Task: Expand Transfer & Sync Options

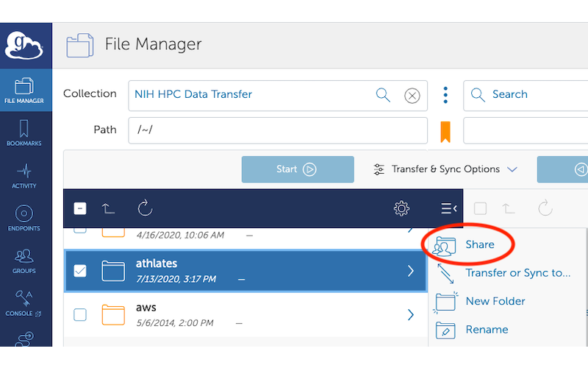Action: tap(445, 169)
